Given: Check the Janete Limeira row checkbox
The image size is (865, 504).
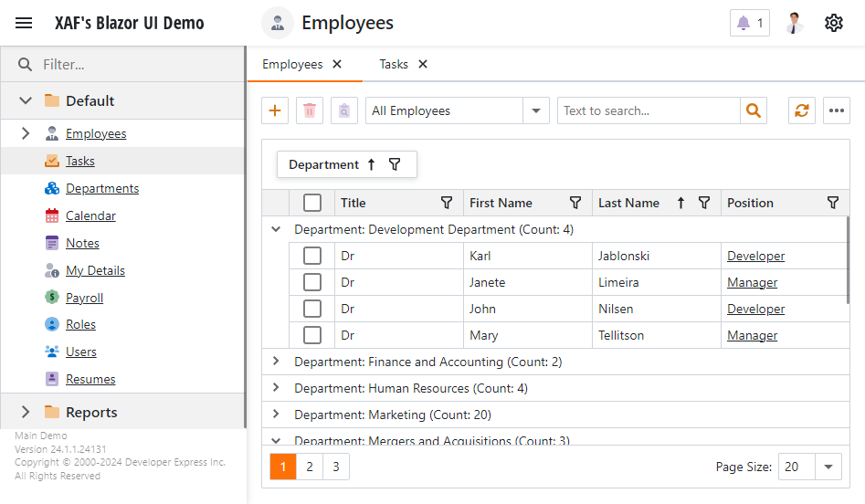Looking at the screenshot, I should 312,282.
